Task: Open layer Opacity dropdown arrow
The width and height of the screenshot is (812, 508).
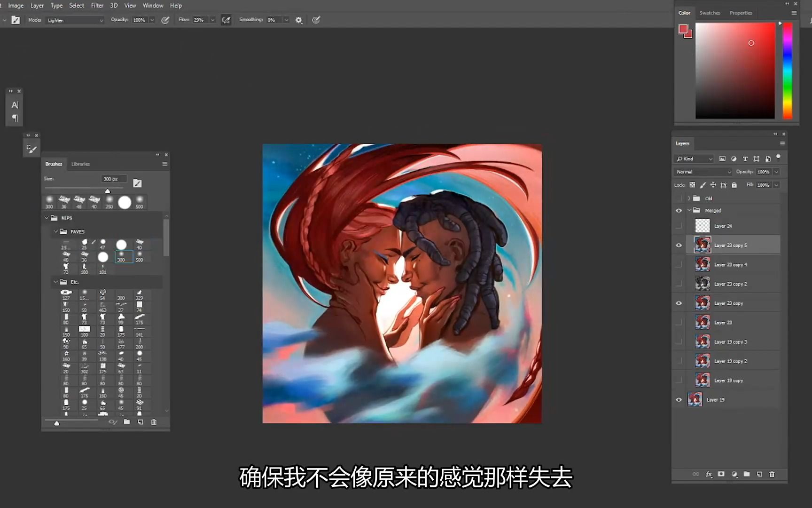Action: click(x=776, y=172)
